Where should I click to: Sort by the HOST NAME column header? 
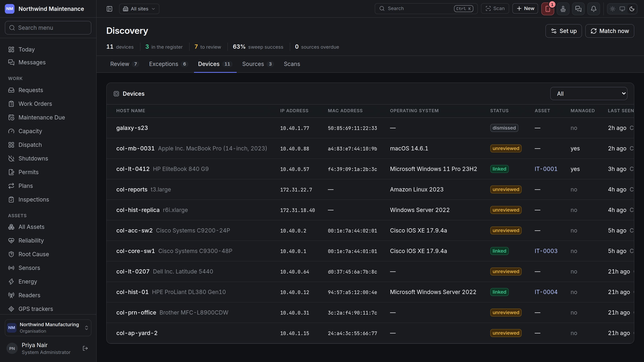(x=130, y=111)
